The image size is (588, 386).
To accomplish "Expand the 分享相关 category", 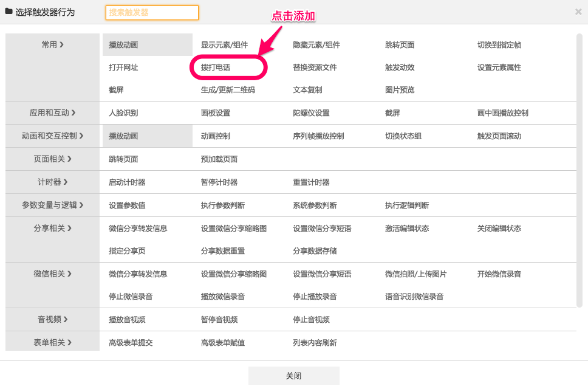I will pos(52,228).
